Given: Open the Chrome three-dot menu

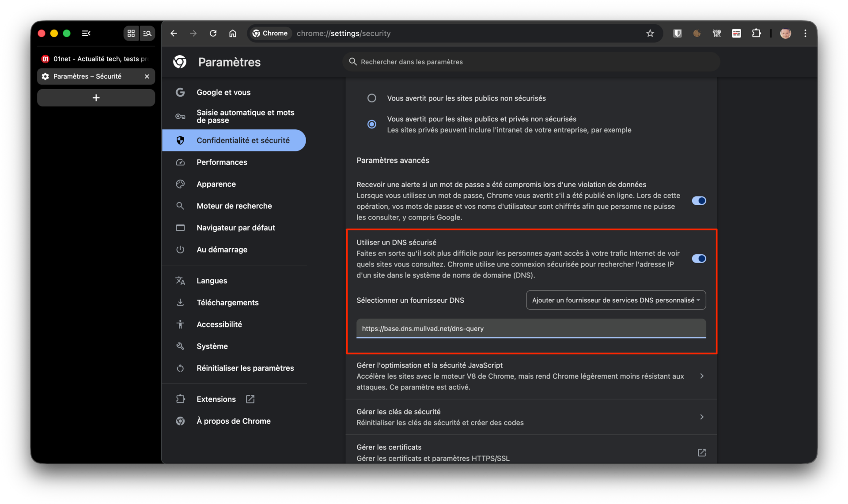Looking at the screenshot, I should (x=805, y=34).
